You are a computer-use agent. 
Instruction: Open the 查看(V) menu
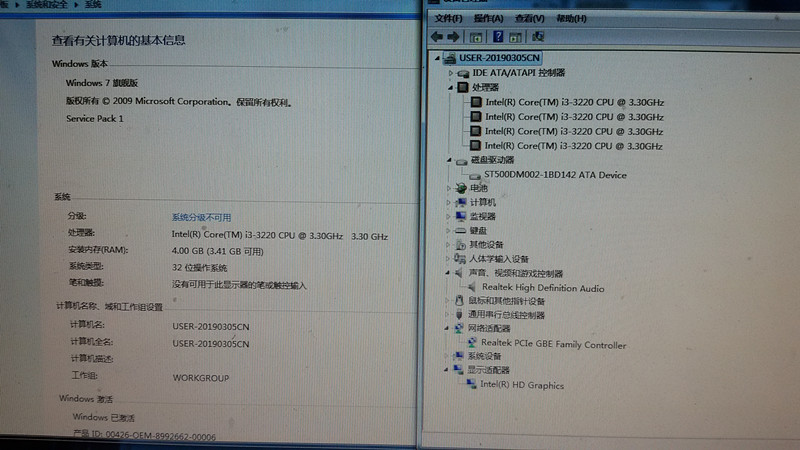click(530, 19)
